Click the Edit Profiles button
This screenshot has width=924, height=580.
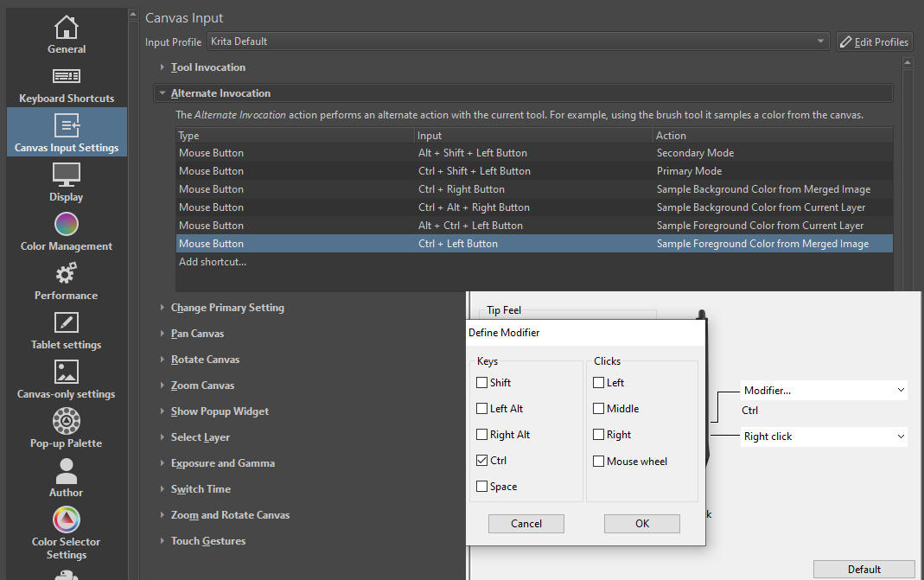point(874,41)
